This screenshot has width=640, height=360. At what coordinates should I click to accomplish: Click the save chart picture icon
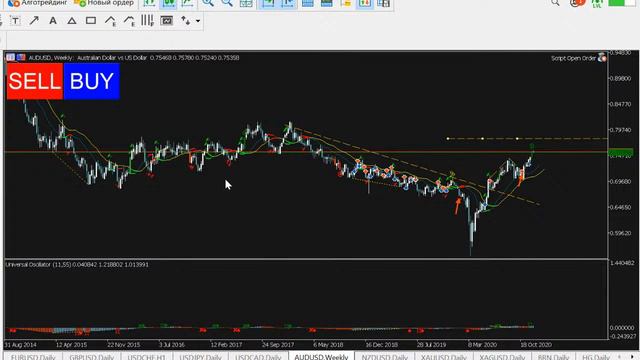click(x=384, y=3)
